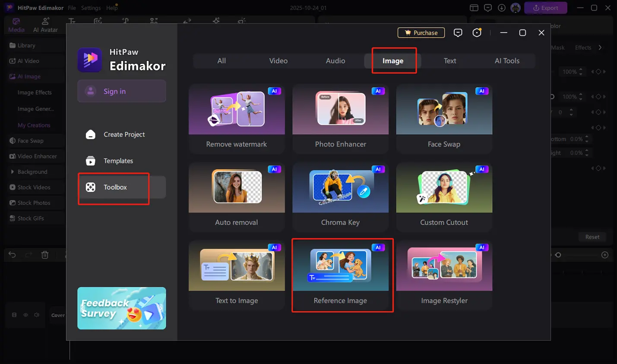
Task: Toggle the track lock icon in timeline
Action: [x=14, y=315]
